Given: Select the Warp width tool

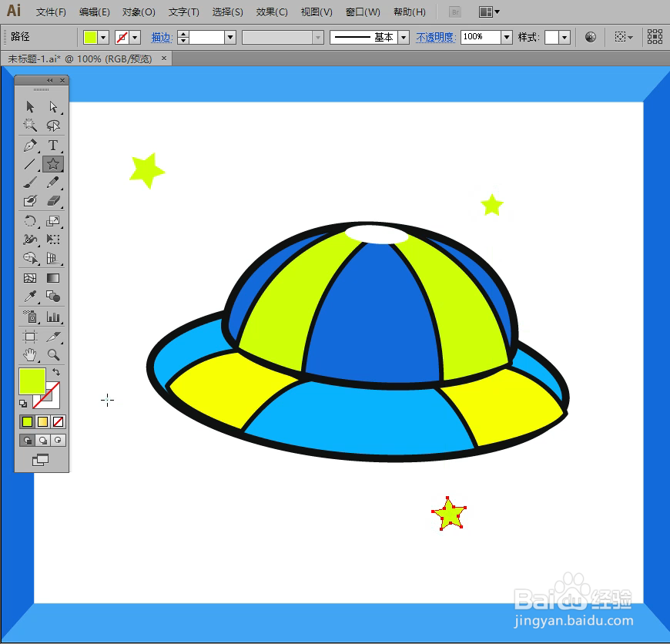Looking at the screenshot, I should (30, 240).
